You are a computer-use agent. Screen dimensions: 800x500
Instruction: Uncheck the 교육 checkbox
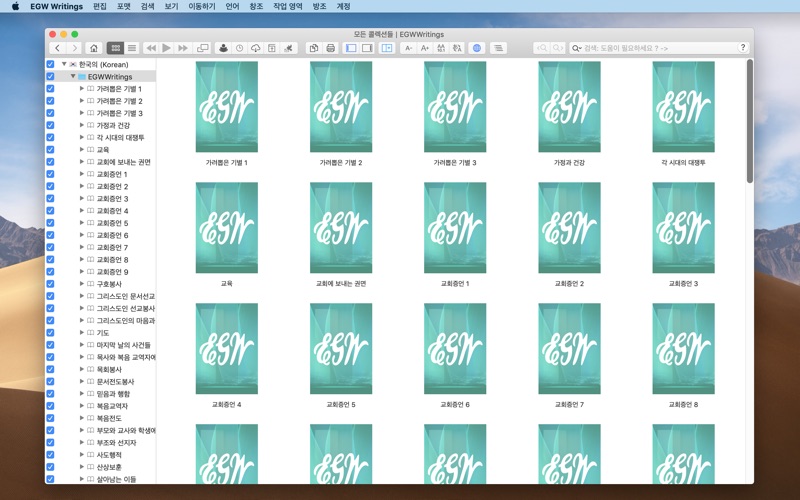click(50, 150)
